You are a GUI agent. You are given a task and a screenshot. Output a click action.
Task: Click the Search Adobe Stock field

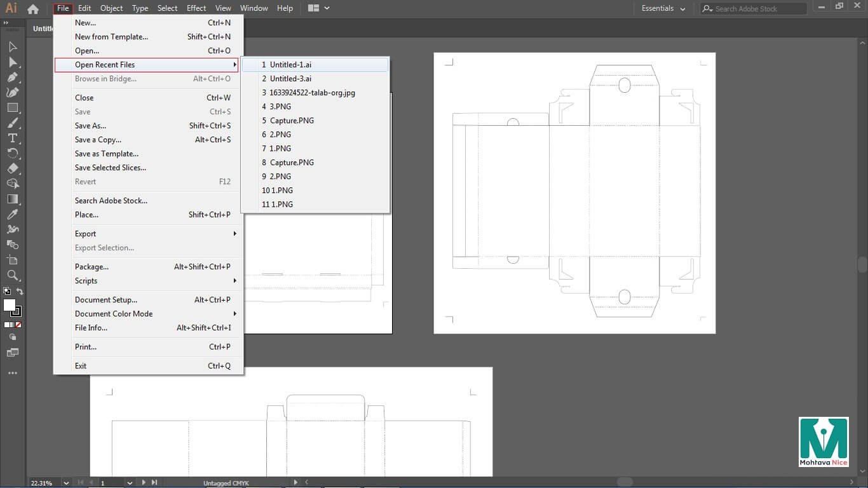(754, 9)
